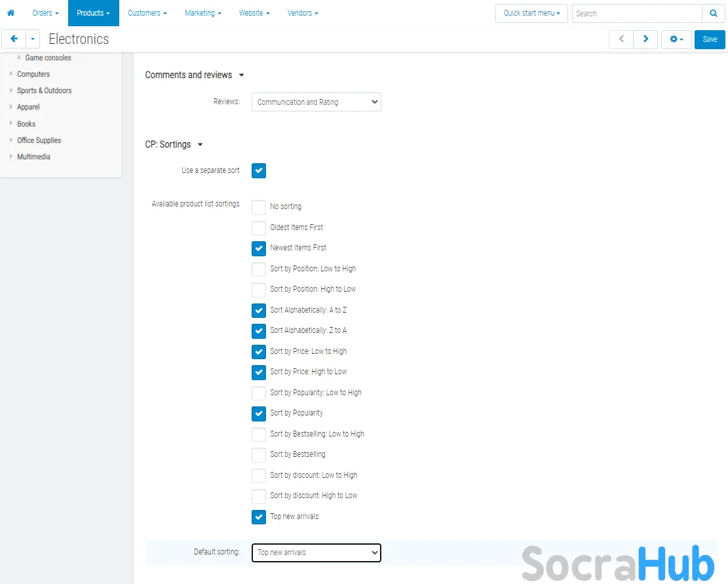Open the Vendors menu
Viewport: 728px width, 584px height.
(x=303, y=13)
